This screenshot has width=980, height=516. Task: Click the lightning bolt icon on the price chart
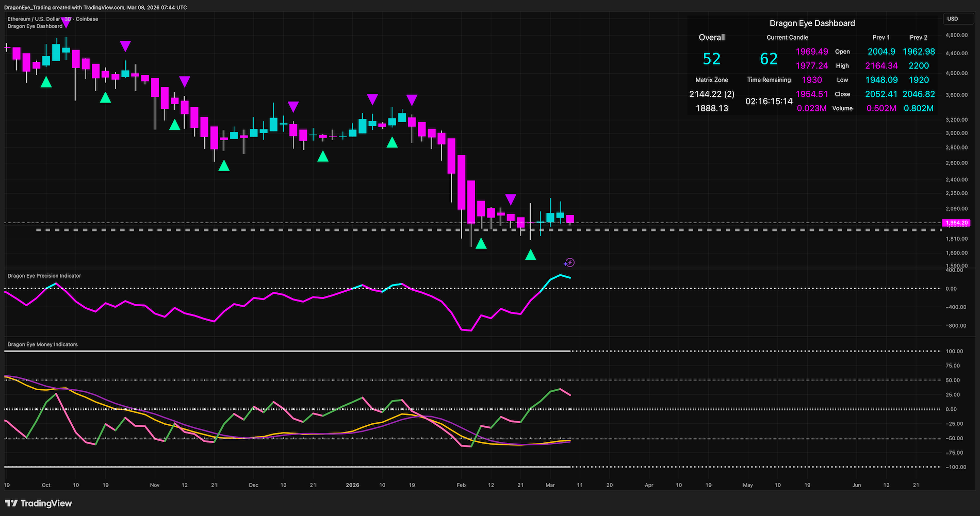(x=569, y=262)
